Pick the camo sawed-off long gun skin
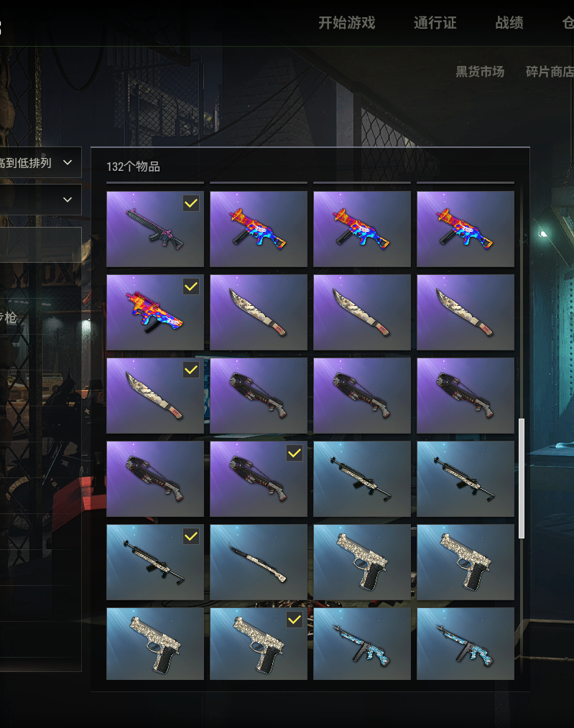Image resolution: width=574 pixels, height=728 pixels. pyautogui.click(x=258, y=562)
